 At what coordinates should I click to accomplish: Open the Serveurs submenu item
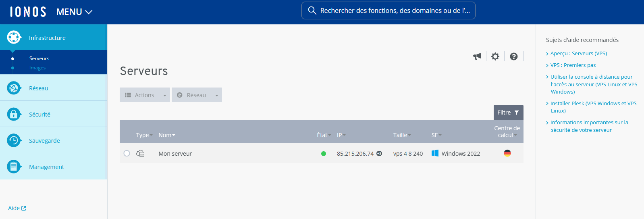[x=39, y=58]
